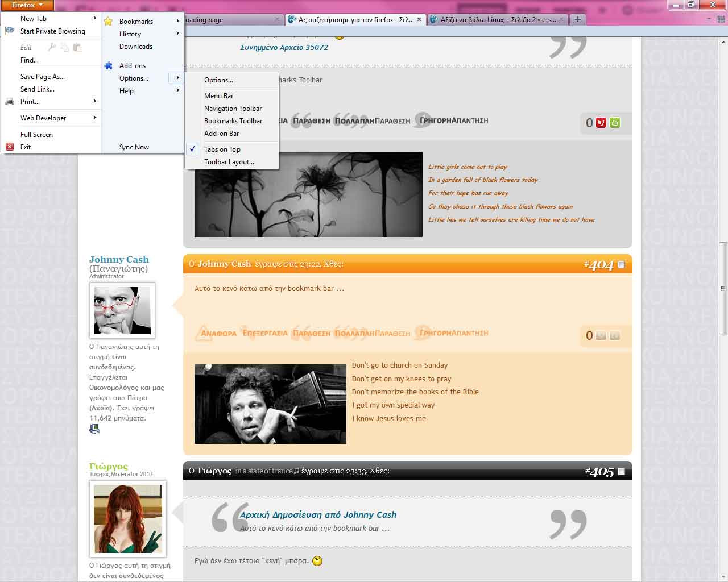Expand the Options submenu arrow
Image resolution: width=728 pixels, height=582 pixels.
177,78
